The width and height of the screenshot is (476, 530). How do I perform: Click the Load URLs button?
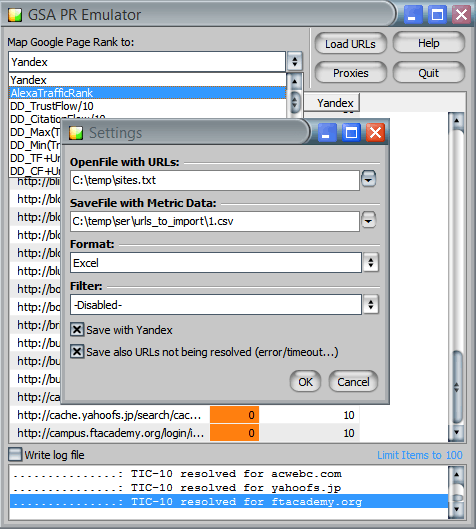[x=351, y=44]
